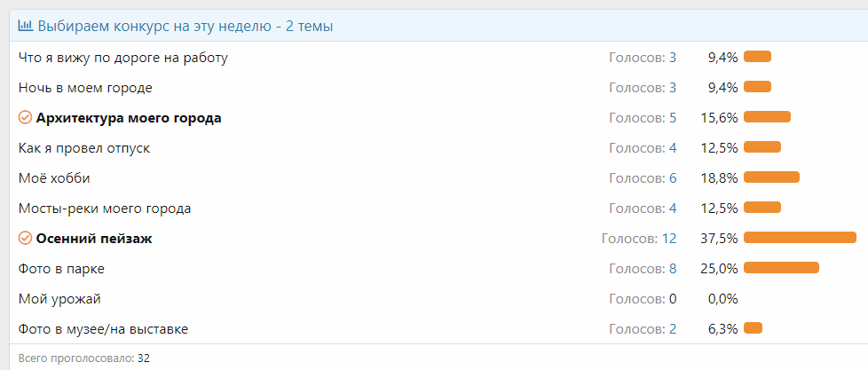The width and height of the screenshot is (868, 370).
Task: Click the bar chart poll icon in header
Action: pos(26,26)
